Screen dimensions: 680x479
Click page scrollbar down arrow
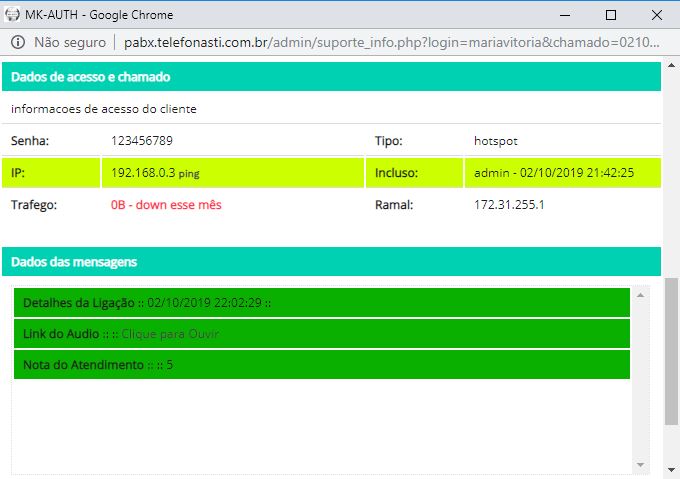tap(671, 470)
